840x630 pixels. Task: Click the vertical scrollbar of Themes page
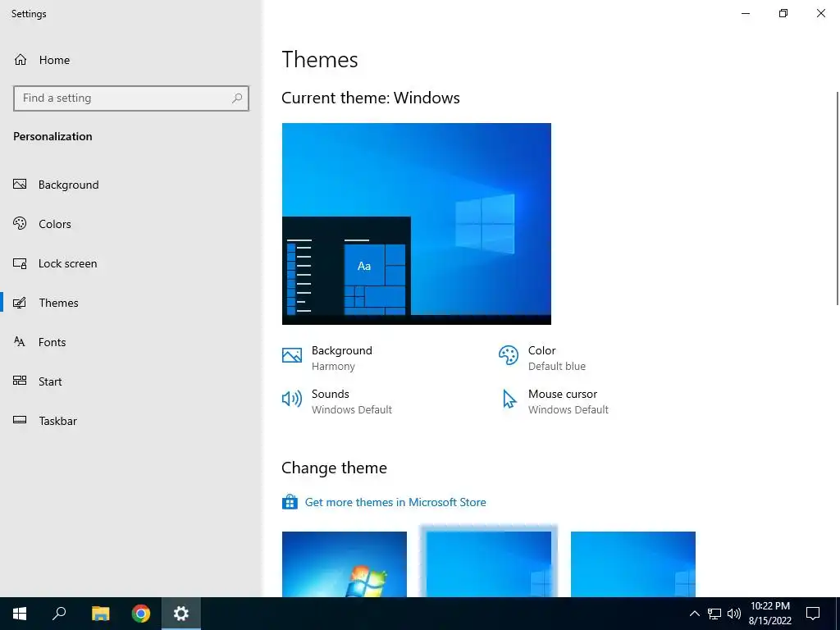(838, 199)
